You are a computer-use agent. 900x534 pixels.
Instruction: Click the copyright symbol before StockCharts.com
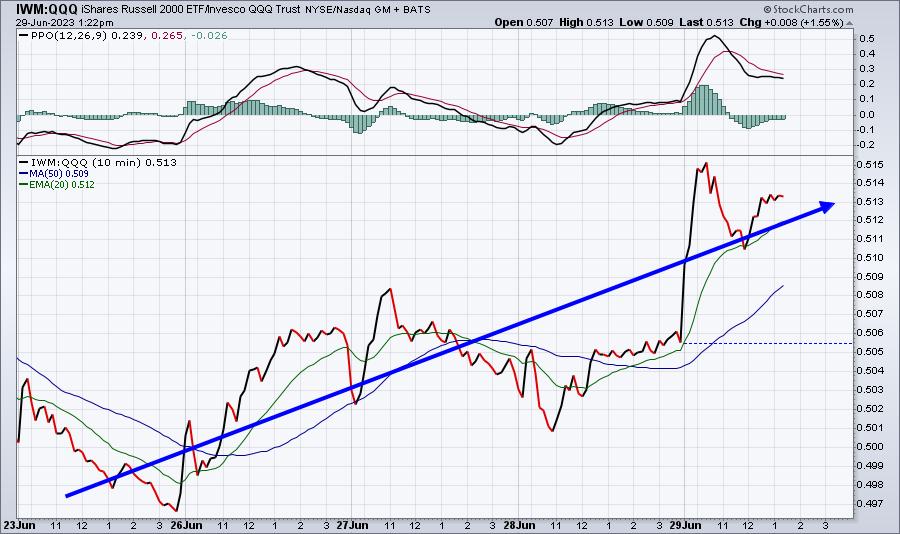pos(767,9)
